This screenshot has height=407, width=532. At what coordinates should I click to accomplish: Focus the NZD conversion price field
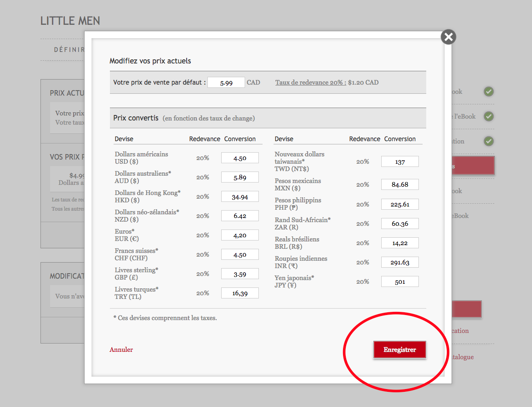(240, 216)
